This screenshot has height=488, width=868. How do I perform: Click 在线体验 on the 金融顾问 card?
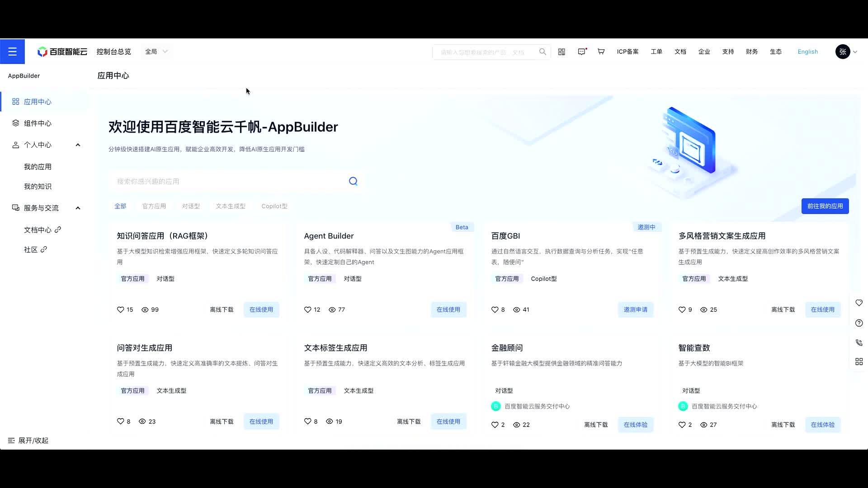click(x=636, y=425)
